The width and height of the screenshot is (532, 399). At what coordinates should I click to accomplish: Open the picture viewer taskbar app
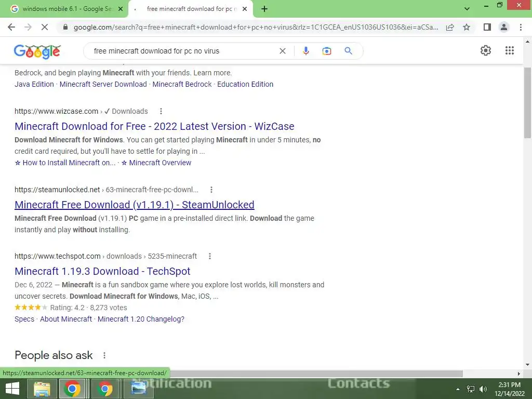138,389
